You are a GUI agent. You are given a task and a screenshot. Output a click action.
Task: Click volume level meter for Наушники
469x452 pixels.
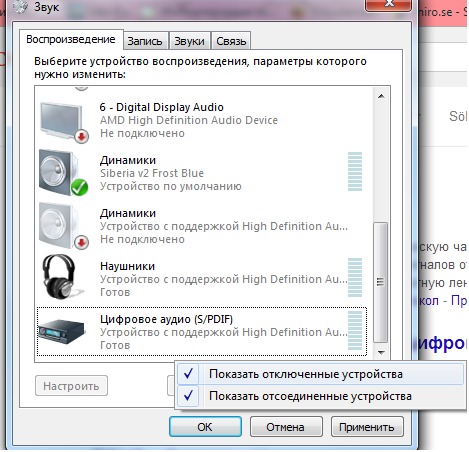(355, 277)
